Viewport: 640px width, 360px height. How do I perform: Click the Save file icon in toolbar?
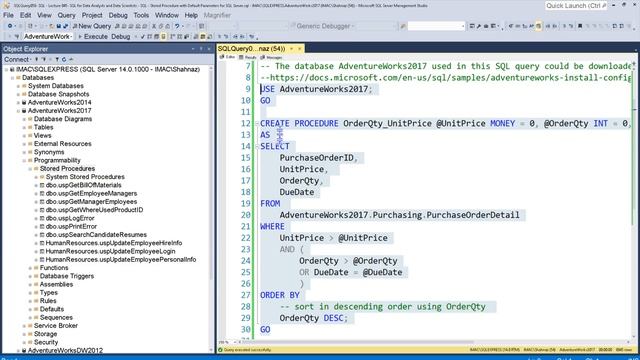tap(59, 26)
